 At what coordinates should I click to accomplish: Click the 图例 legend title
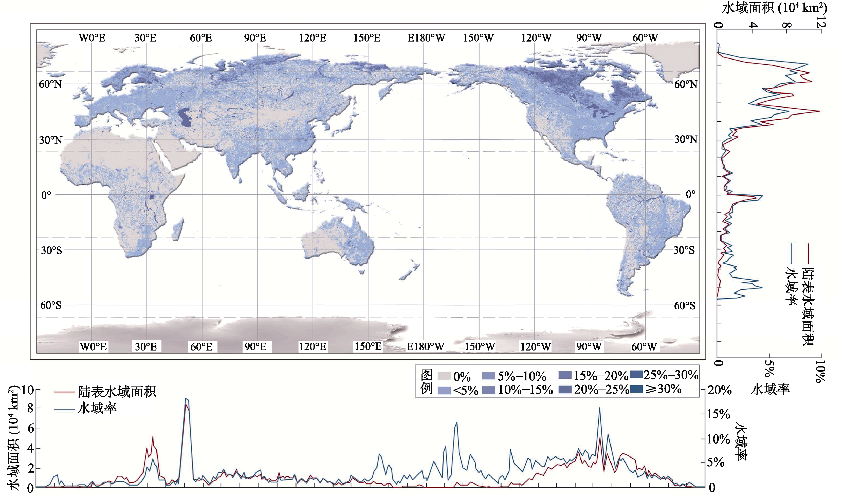[x=426, y=382]
